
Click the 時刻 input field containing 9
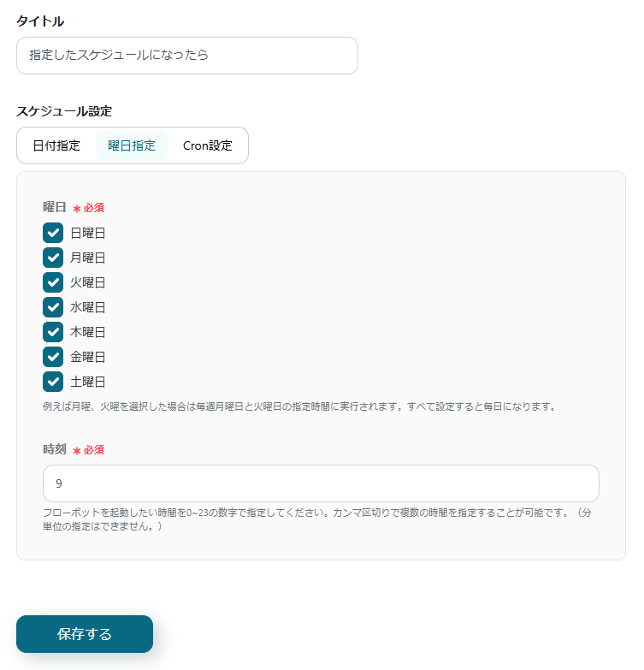click(x=321, y=483)
